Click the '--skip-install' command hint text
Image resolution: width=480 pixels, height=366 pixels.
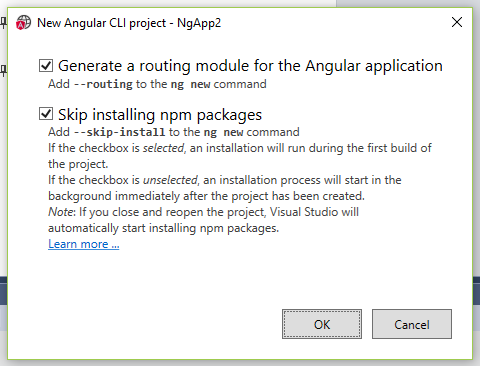click(x=119, y=132)
